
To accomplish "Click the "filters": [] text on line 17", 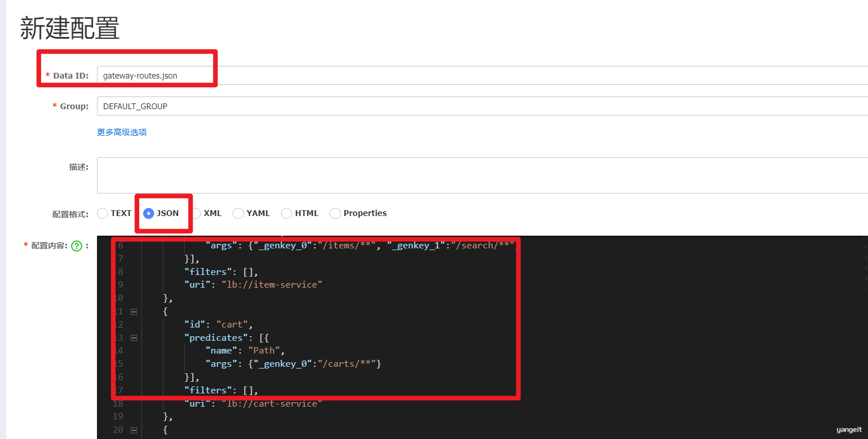I will click(x=221, y=390).
